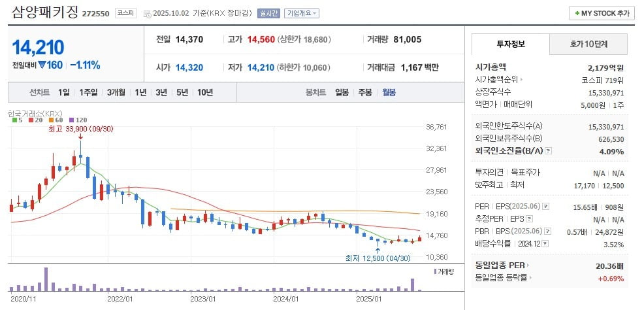
Task: Click the 4.09% foreign ownership value
Action: 611,152
